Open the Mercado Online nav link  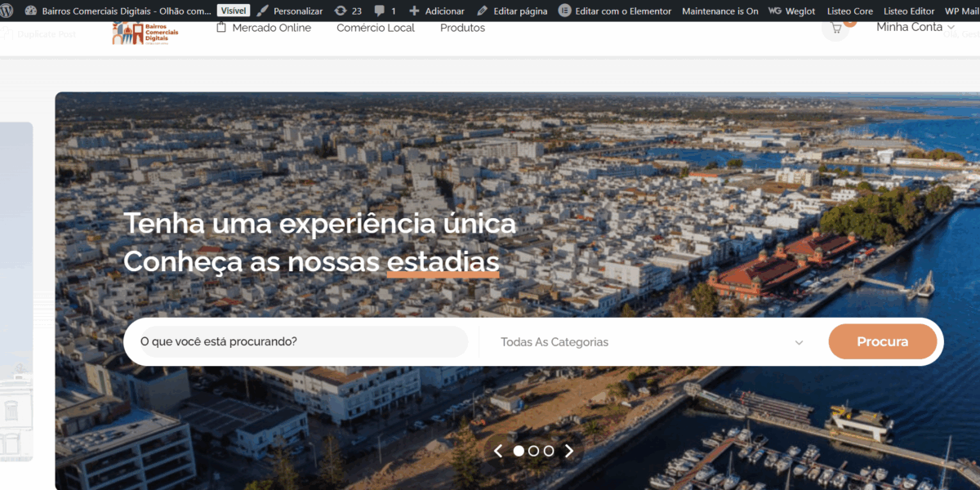pyautogui.click(x=264, y=28)
